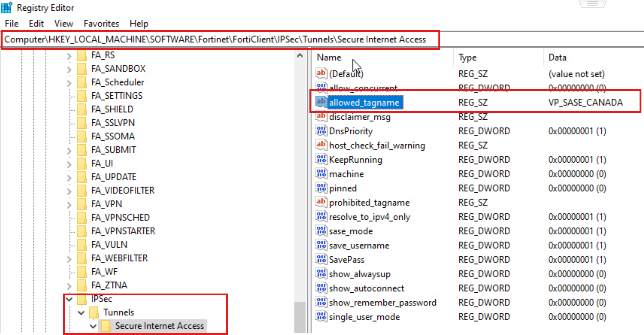Select the host_check_fail_warning string icon
The height and width of the screenshot is (335, 644).
click(x=321, y=145)
